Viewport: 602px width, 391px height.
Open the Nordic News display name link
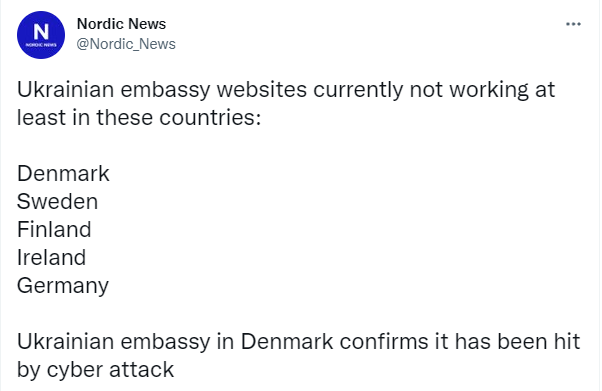(x=121, y=24)
